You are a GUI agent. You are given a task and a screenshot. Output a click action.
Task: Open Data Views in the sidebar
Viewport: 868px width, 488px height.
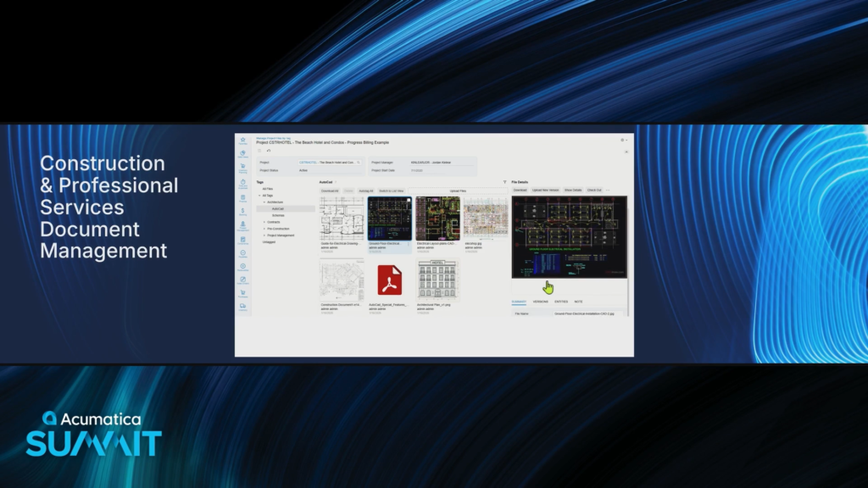243,154
